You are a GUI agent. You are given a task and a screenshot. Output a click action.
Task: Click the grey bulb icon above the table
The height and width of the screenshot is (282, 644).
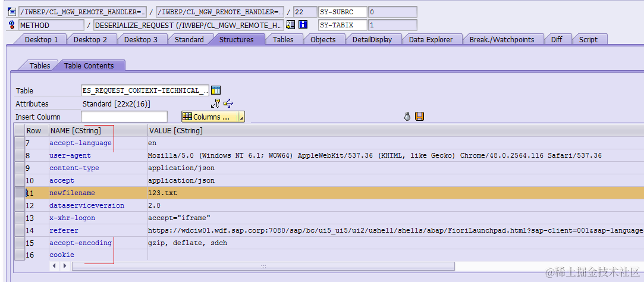click(x=407, y=117)
